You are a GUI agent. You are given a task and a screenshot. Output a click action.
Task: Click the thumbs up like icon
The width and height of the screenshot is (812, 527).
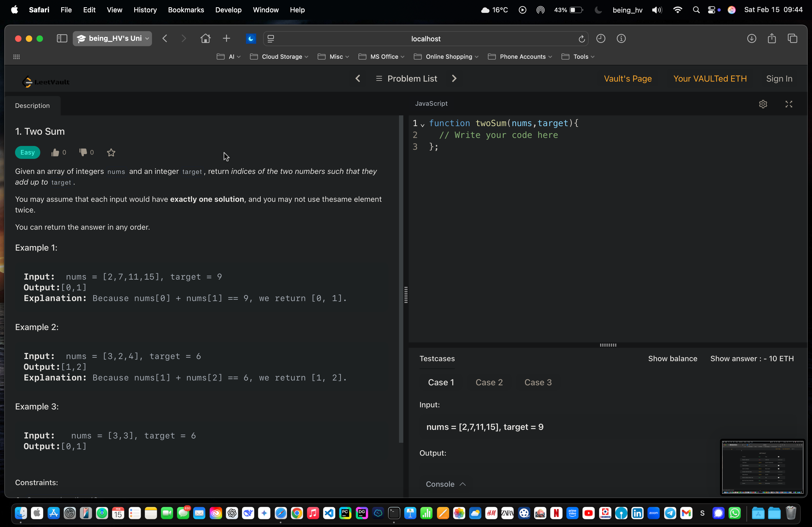pyautogui.click(x=55, y=152)
